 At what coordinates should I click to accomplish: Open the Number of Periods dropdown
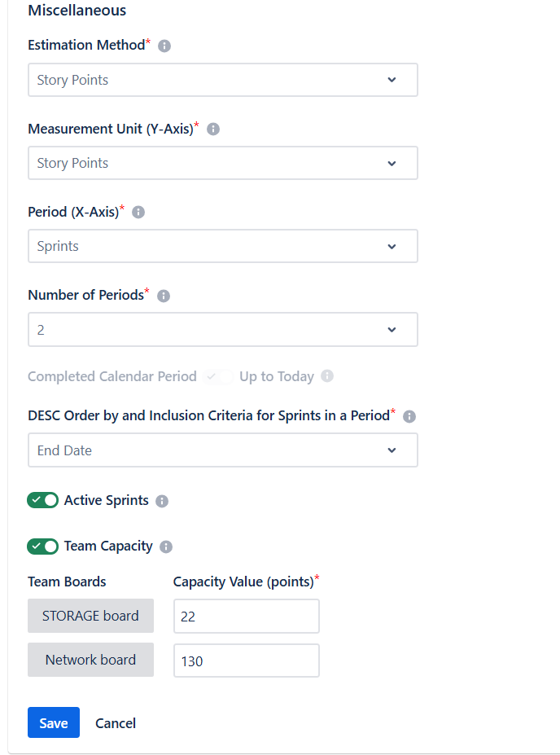222,329
